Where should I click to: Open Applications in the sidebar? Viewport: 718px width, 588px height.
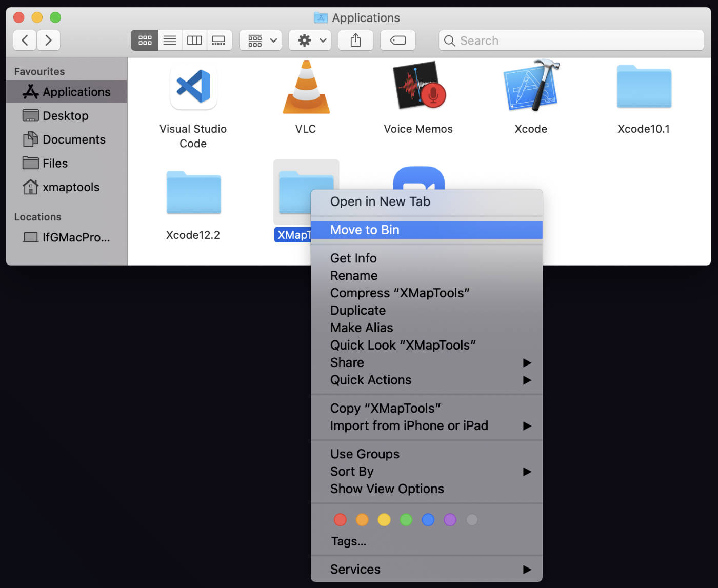coord(67,92)
